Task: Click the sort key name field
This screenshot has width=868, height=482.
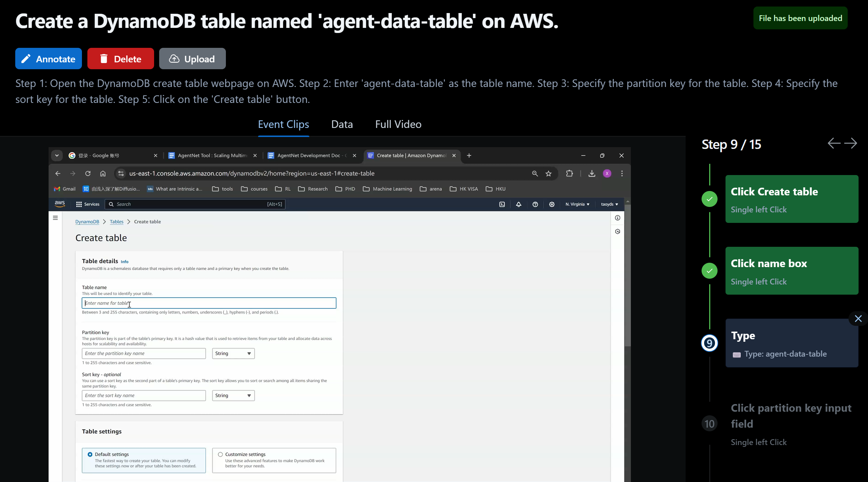Action: pyautogui.click(x=144, y=395)
